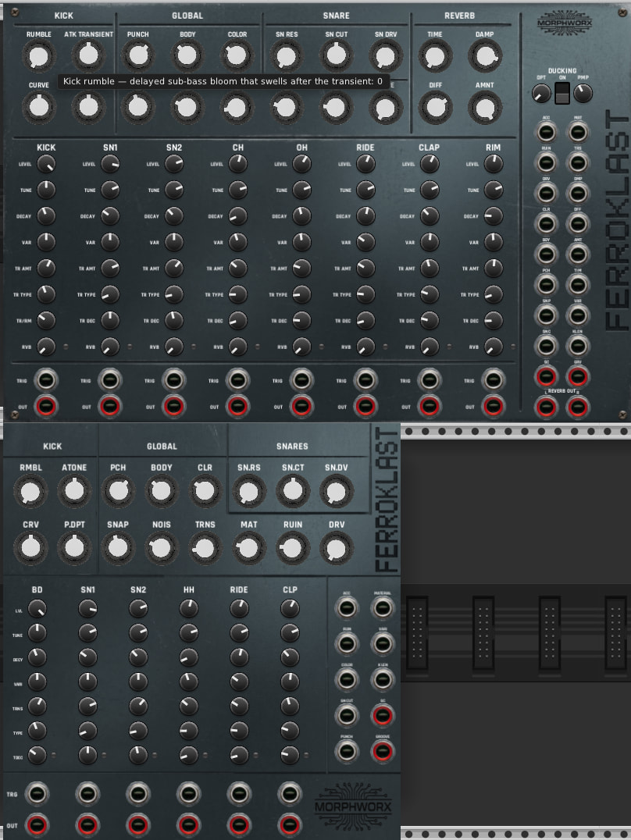Click the leftmost expander connector in empty rack

click(x=419, y=629)
